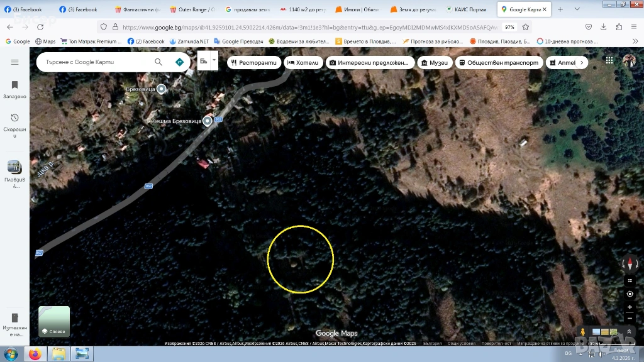Viewport: 644px width, 362px height.
Task: Switch map type via Слоеве layers tile
Action: 54,322
